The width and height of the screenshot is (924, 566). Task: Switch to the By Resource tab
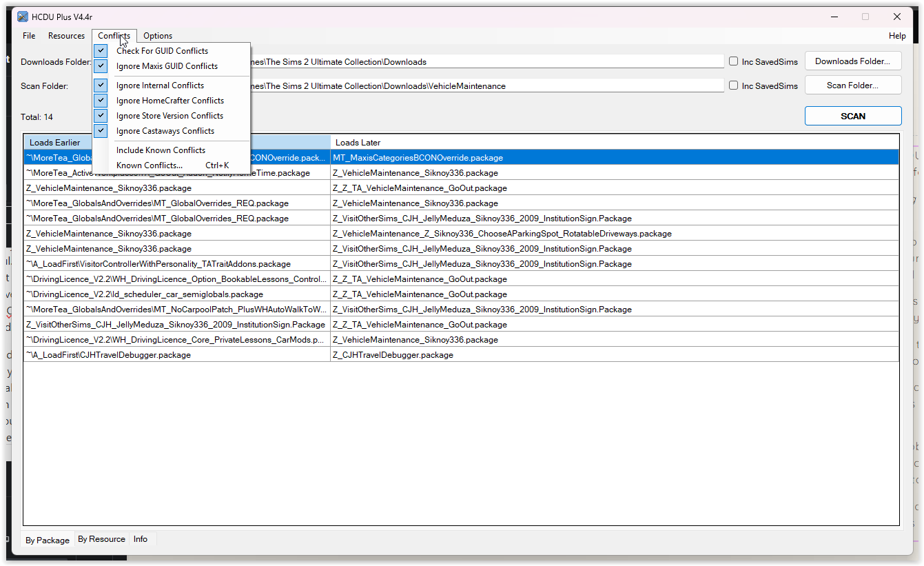coord(101,539)
